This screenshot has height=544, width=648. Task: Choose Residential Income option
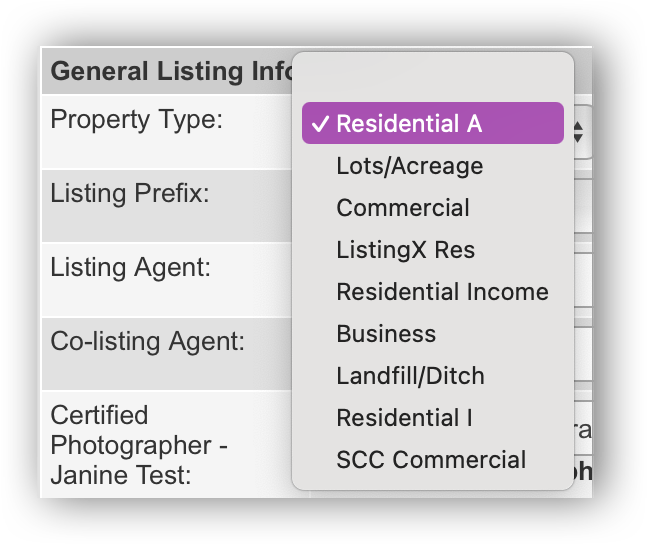(442, 292)
